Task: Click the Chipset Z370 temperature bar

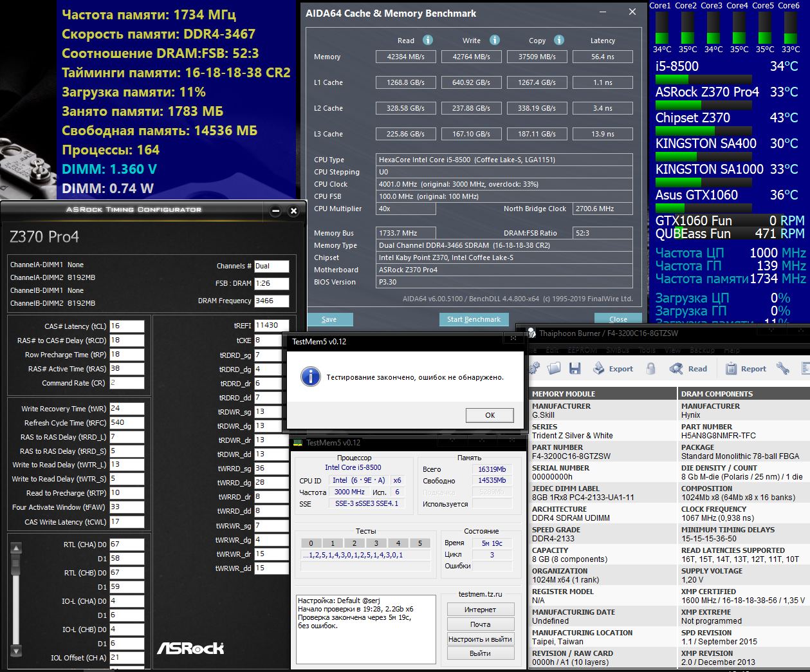Action: (x=703, y=131)
